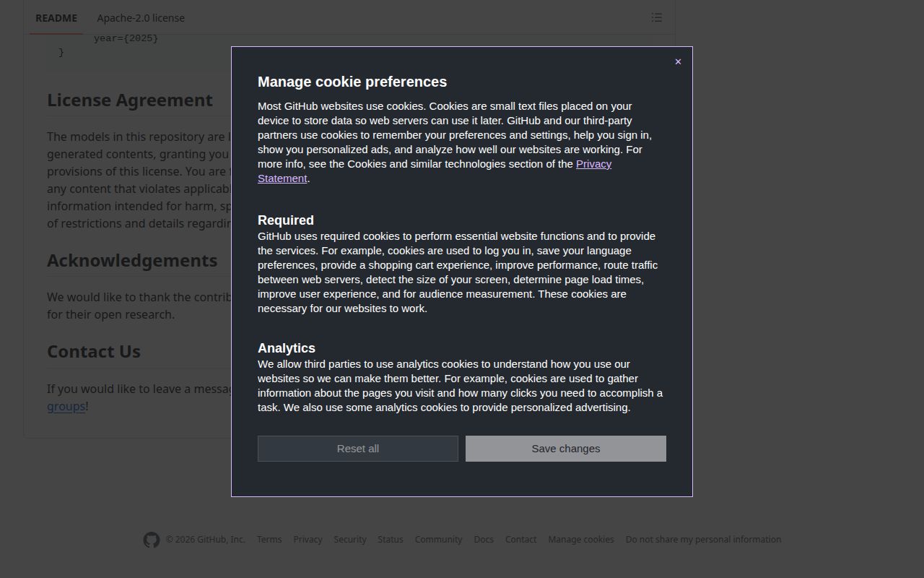Switch to the Apache-2.0 license tab
This screenshot has height=578, width=924.
141,18
